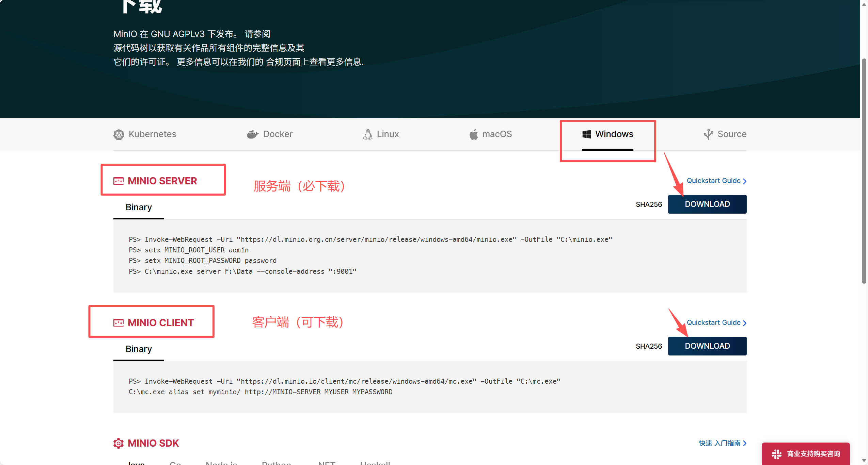Download the MinIO Client binary
This screenshot has height=465, width=868.
pyautogui.click(x=707, y=346)
